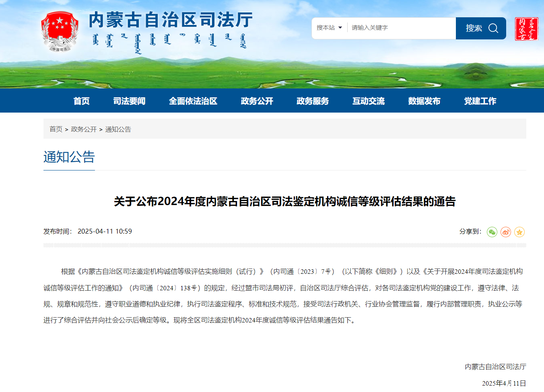Image resolution: width=544 pixels, height=392 pixels.
Task: Open the 通知公告 breadcrumb link
Action: pyautogui.click(x=117, y=129)
